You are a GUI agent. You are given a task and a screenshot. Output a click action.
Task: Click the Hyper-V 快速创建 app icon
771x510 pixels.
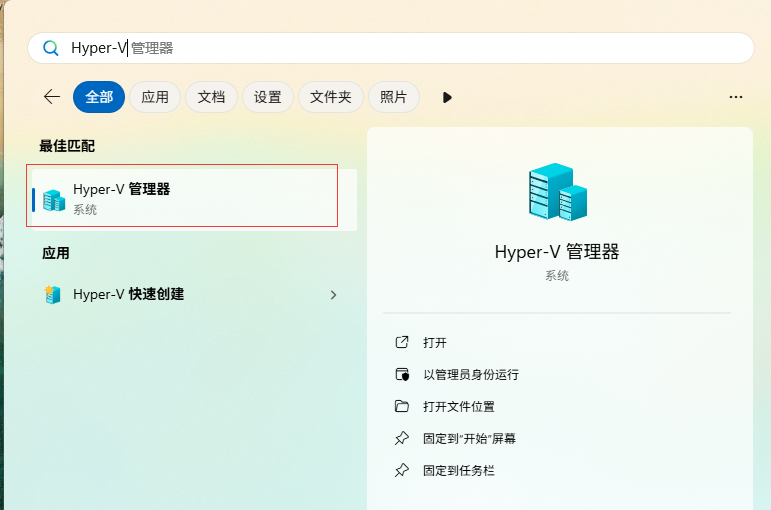(53, 294)
